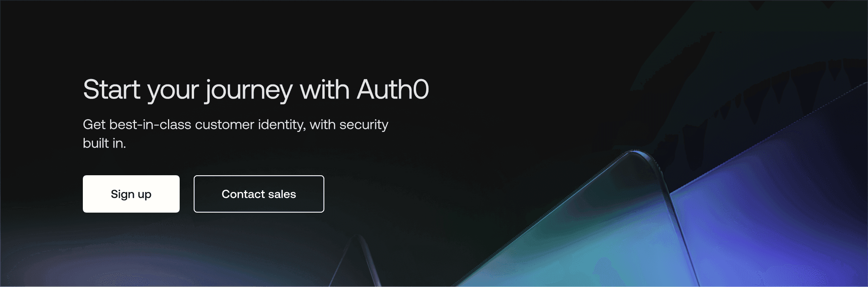Image resolution: width=868 pixels, height=287 pixels.
Task: Click the word "with" in the headline
Action: click(324, 90)
